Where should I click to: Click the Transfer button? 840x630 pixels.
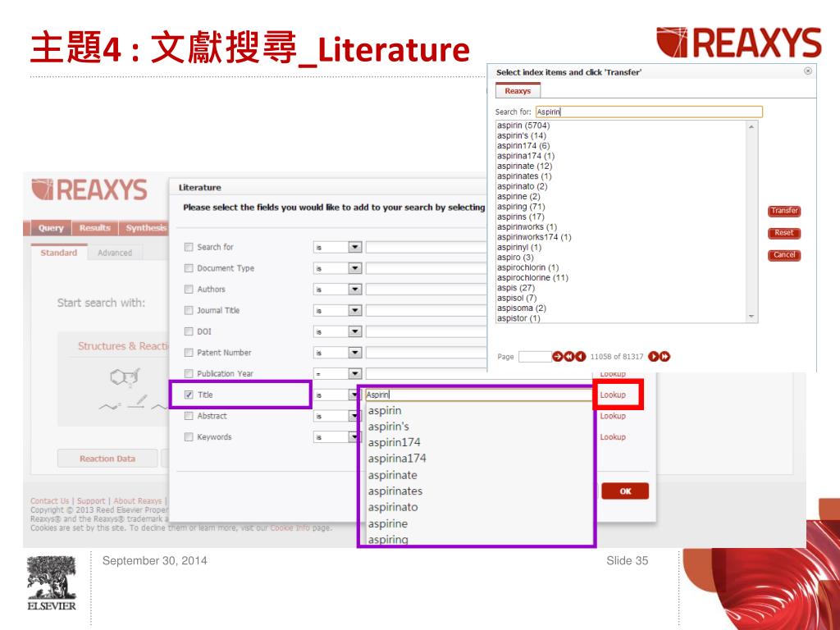(784, 211)
